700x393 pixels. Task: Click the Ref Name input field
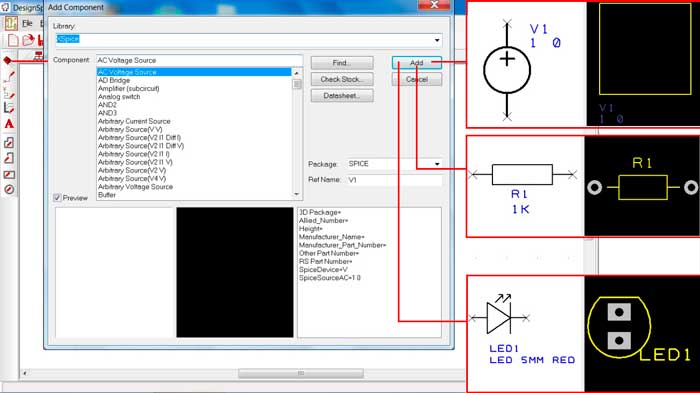point(394,180)
